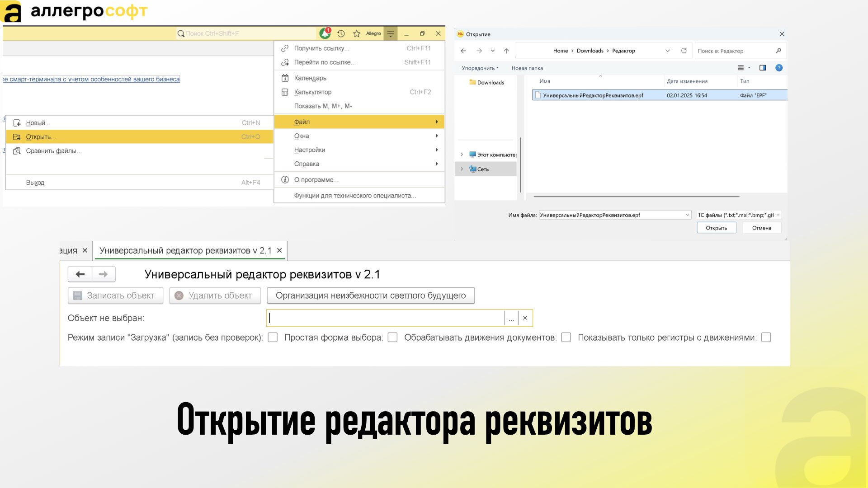
Task: Click the Удалить объект button
Action: 215,296
